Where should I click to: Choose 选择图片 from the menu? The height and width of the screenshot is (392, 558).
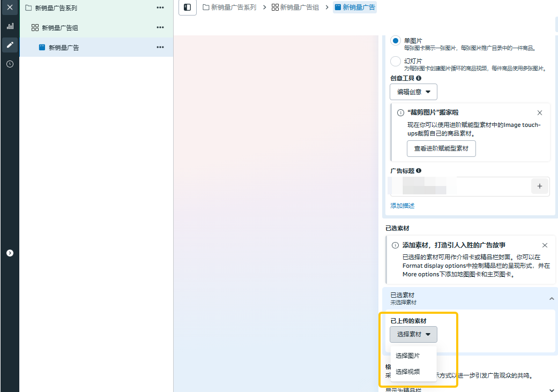click(x=407, y=356)
